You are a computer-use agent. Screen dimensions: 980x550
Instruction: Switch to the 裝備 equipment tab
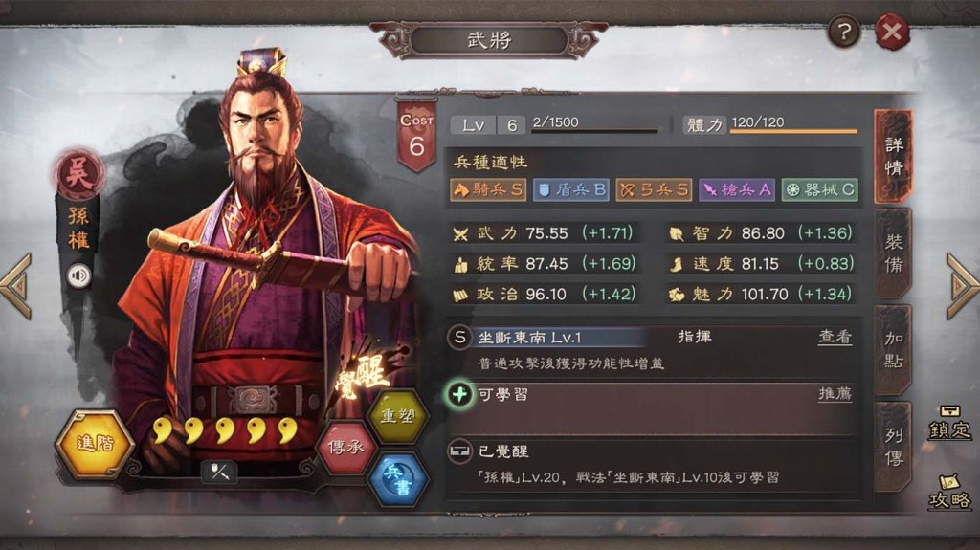tap(894, 253)
